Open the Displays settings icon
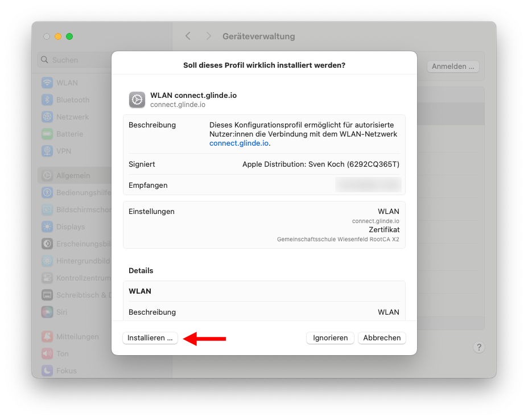 tap(47, 227)
